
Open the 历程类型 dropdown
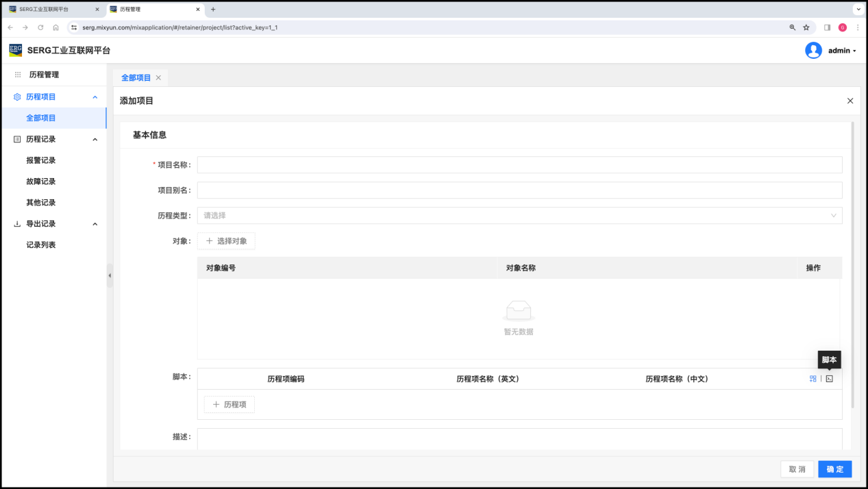(519, 216)
